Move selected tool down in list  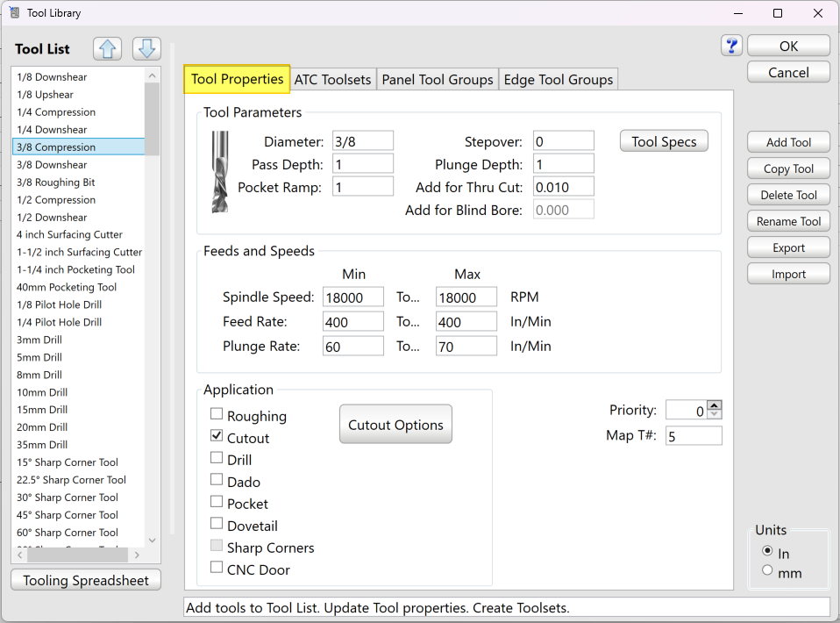click(x=146, y=49)
